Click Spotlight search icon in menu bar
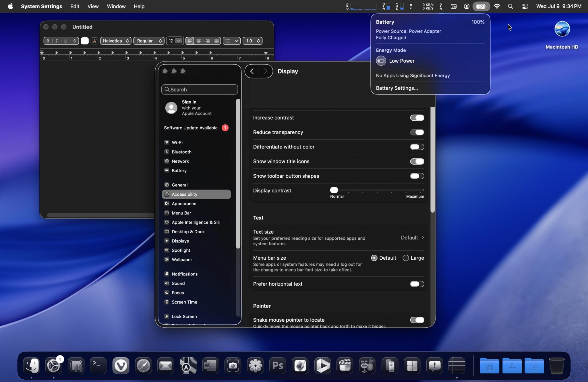Viewport: 588px width, 382px height. (510, 6)
